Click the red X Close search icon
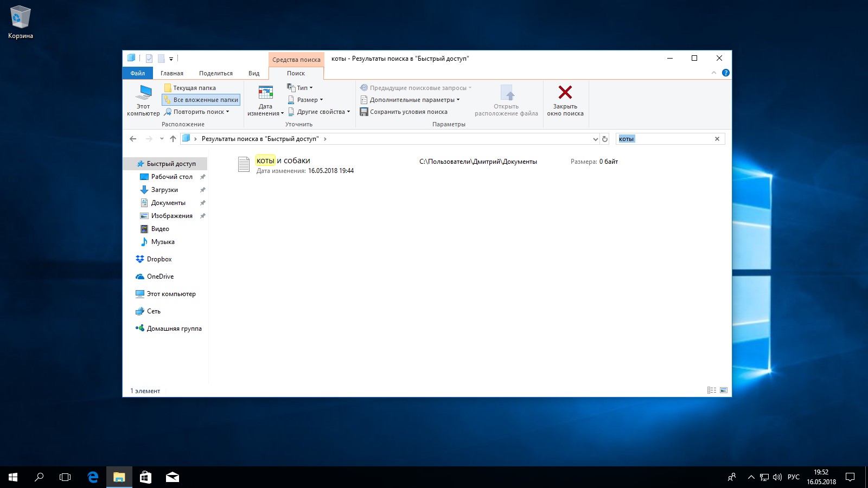The image size is (868, 488). tap(565, 93)
